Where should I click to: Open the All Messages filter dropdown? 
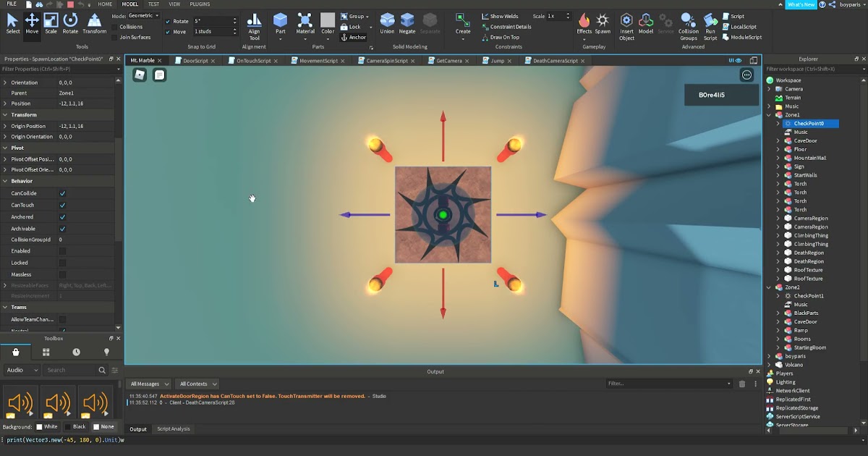(149, 384)
